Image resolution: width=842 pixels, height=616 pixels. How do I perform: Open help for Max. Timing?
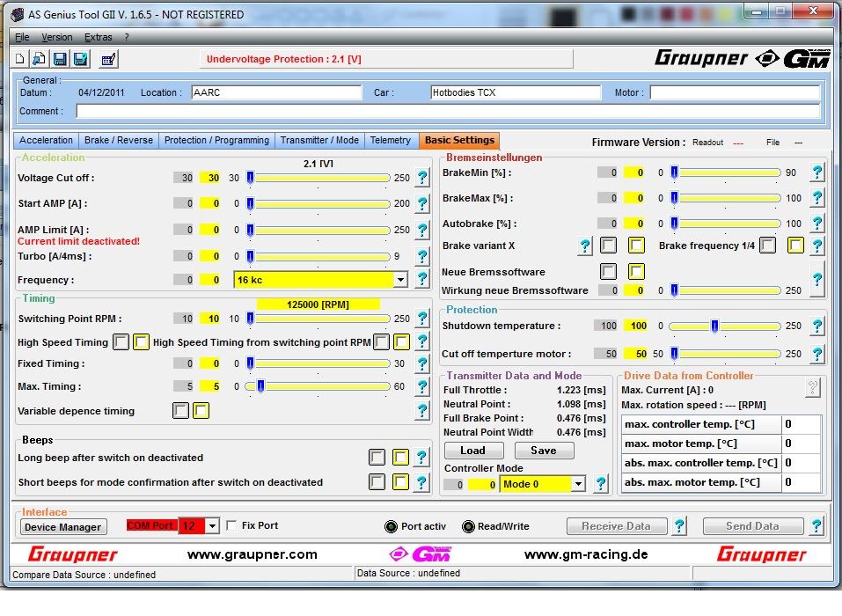click(422, 386)
